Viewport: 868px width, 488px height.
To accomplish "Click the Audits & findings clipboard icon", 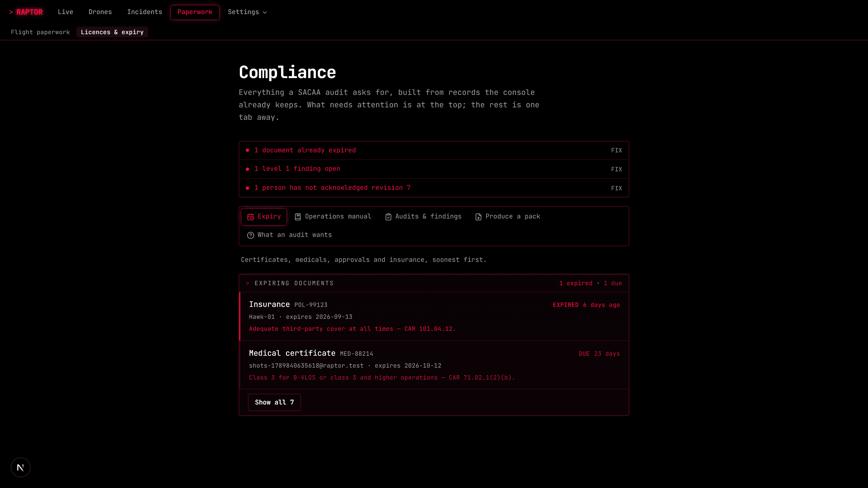I will tap(388, 217).
